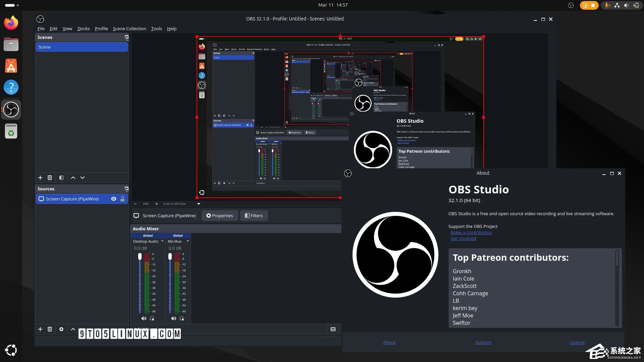Viewport: 644px width, 362px height.
Task: Click the Cohh Carnage contributor name
Action: 470,293
